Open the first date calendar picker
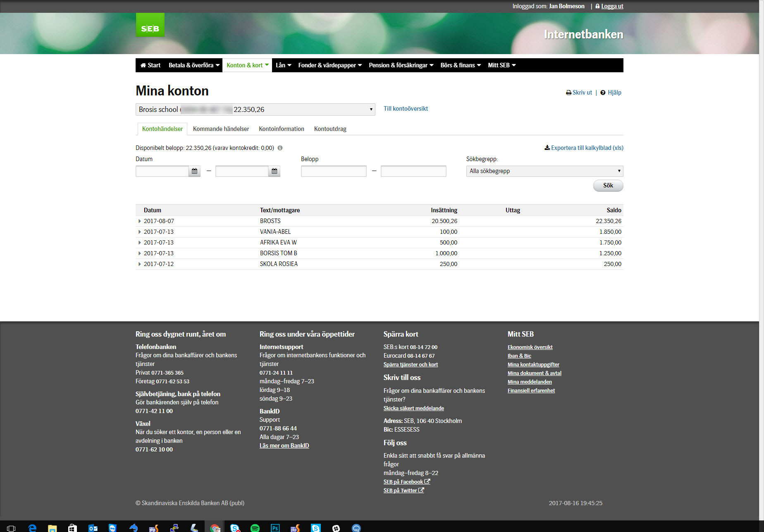Image resolution: width=764 pixels, height=532 pixels. point(194,171)
